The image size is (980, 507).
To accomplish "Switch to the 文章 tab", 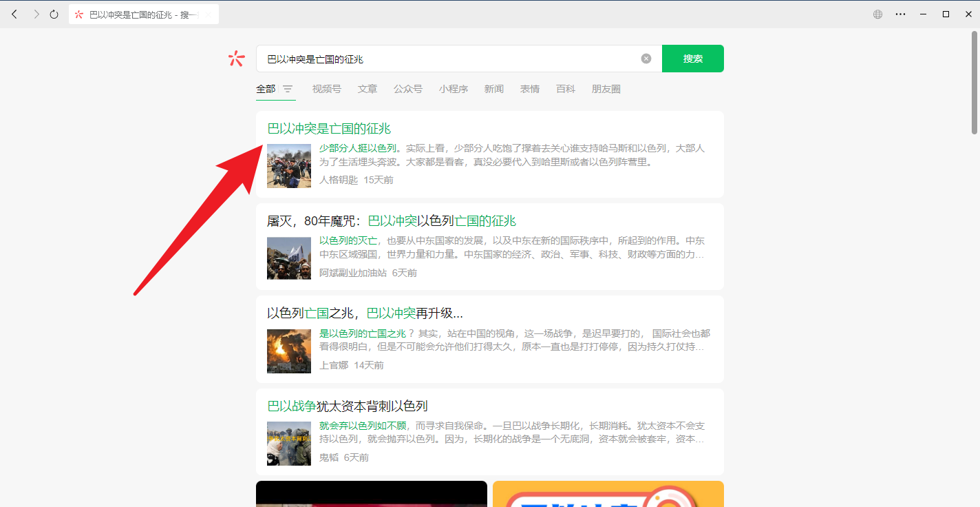I will pos(367,89).
